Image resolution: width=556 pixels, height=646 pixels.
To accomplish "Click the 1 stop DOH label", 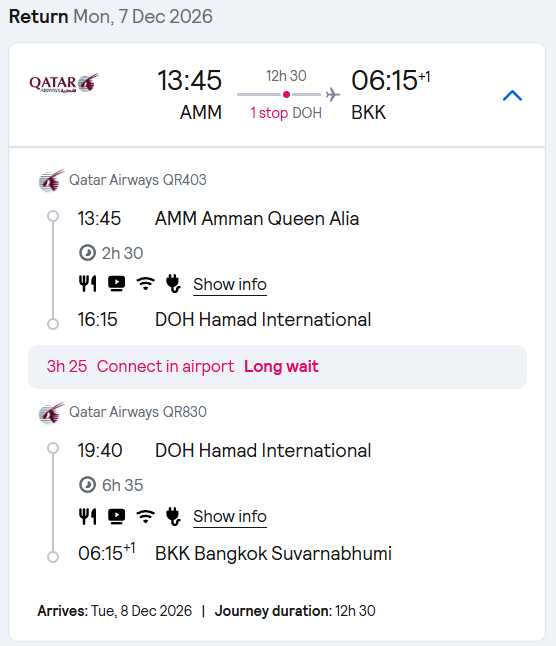I will click(x=286, y=112).
